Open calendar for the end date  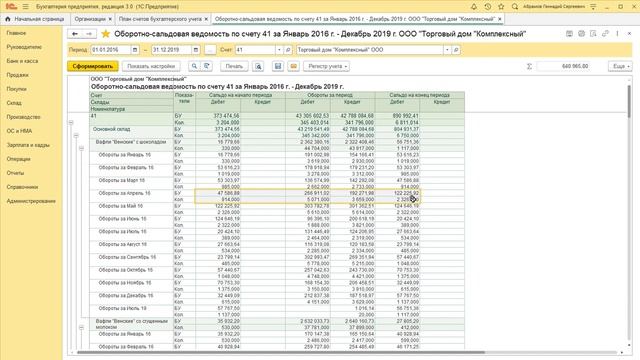[x=196, y=50]
